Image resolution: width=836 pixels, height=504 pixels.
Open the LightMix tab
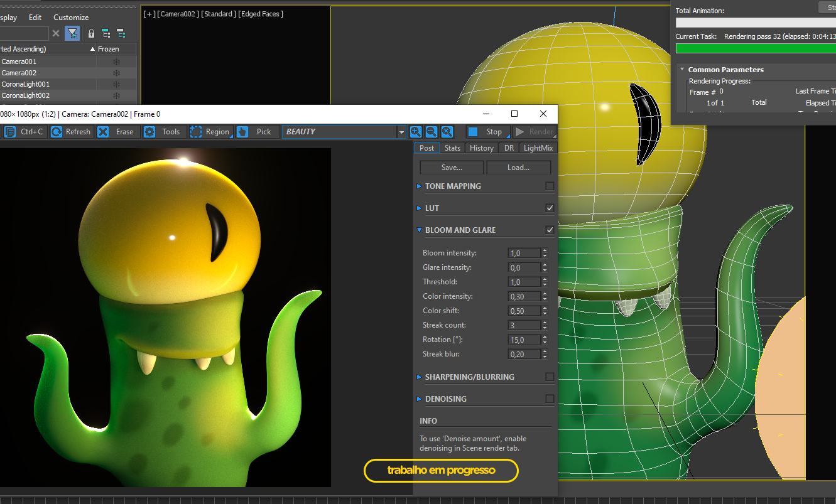pos(538,148)
